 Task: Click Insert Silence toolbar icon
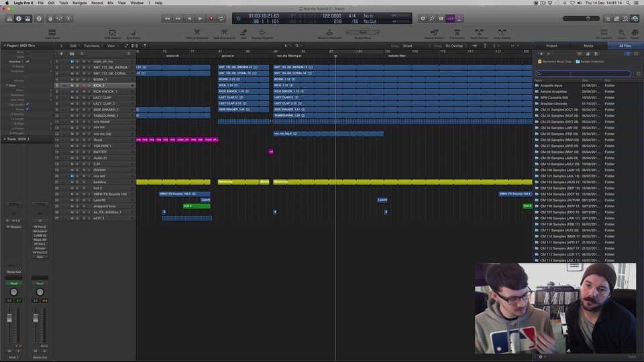[502, 32]
